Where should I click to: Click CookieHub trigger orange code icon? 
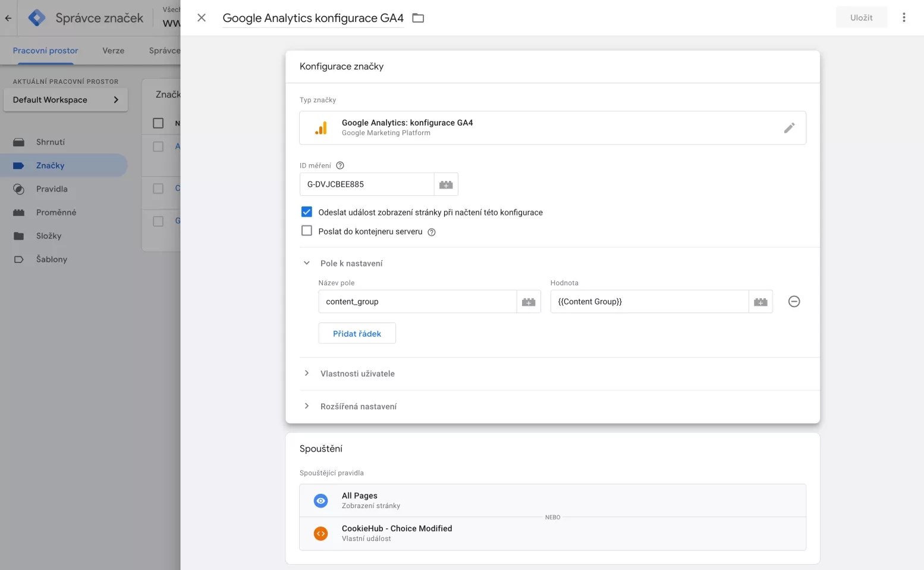point(320,534)
